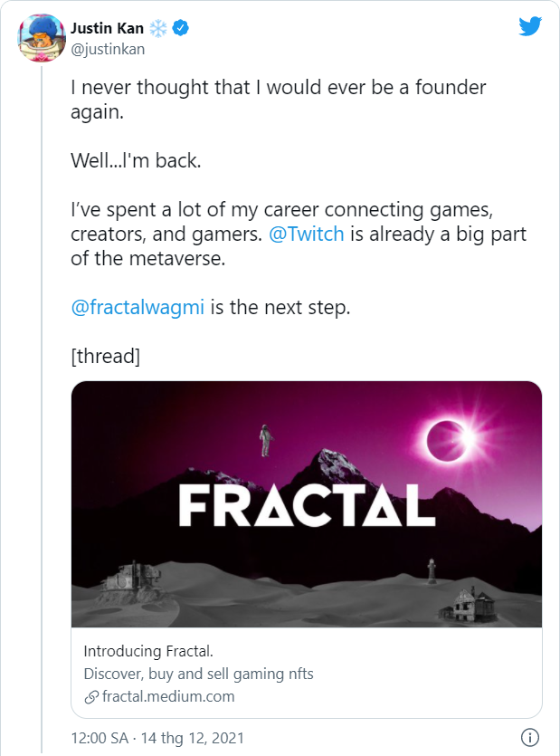Click the snowflake emoji beside Justin Kan
Screen dimensions: 560x756
tap(158, 29)
